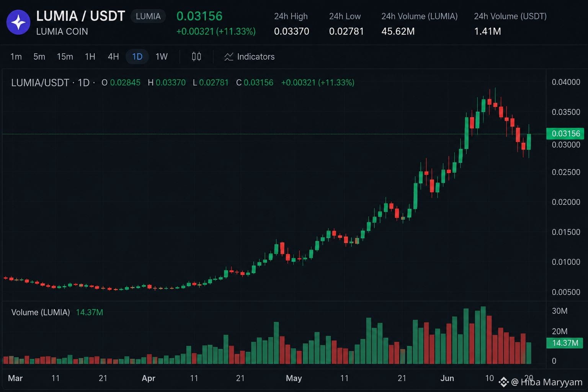Click the Volume (LUMIA) legend label
This screenshot has height=392, width=588.
pos(41,312)
